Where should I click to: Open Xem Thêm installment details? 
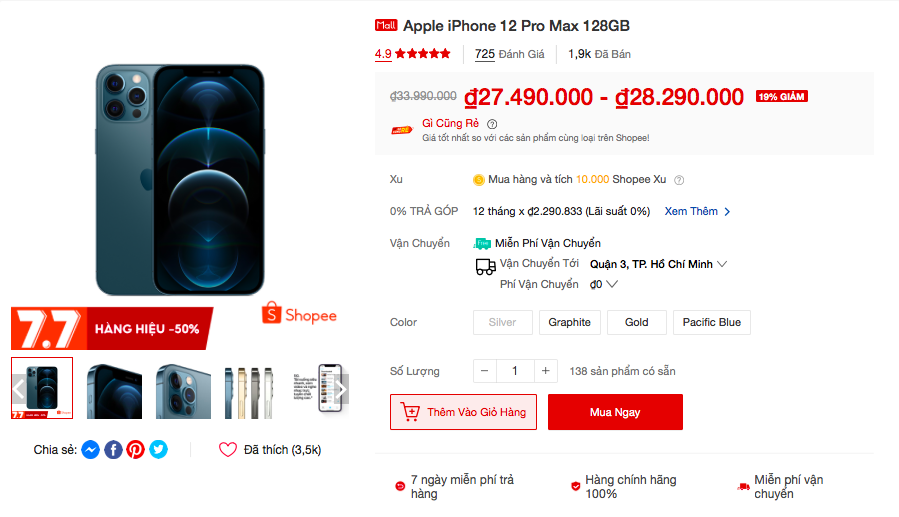click(697, 212)
